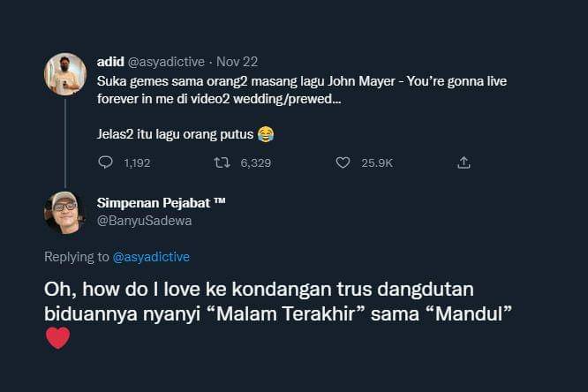588x392 pixels.
Task: Click the Nov 22 timestamp
Action: point(236,62)
